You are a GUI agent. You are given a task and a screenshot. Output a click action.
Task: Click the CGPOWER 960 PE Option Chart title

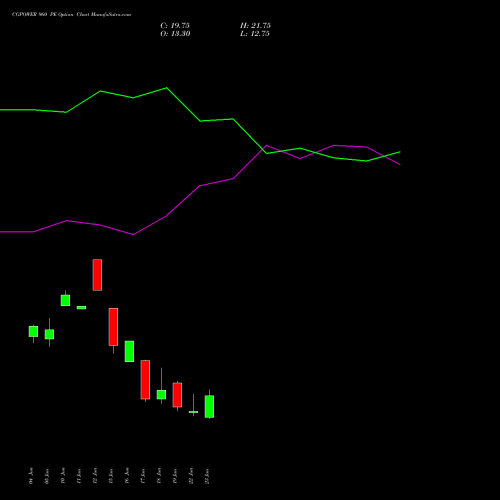(71, 15)
